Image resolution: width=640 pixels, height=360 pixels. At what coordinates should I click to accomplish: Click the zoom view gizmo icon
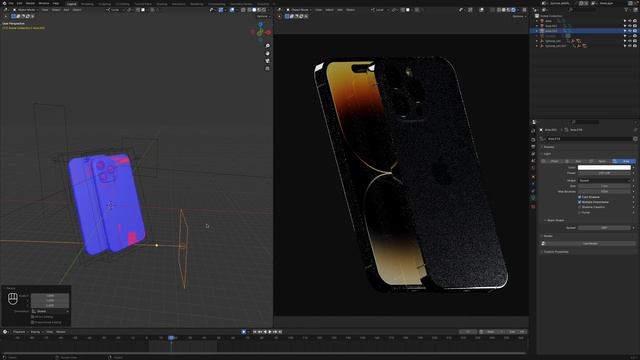[x=268, y=46]
